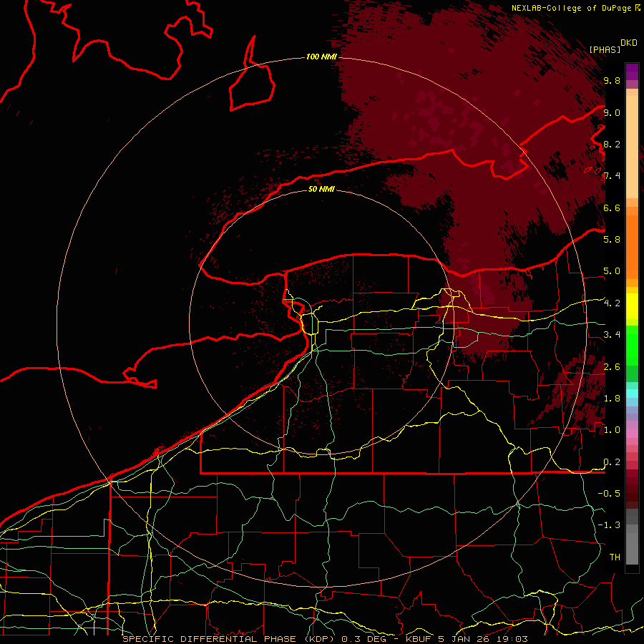The height and width of the screenshot is (644, 644).
Task: Click the TH threshold label
Action: click(x=615, y=557)
